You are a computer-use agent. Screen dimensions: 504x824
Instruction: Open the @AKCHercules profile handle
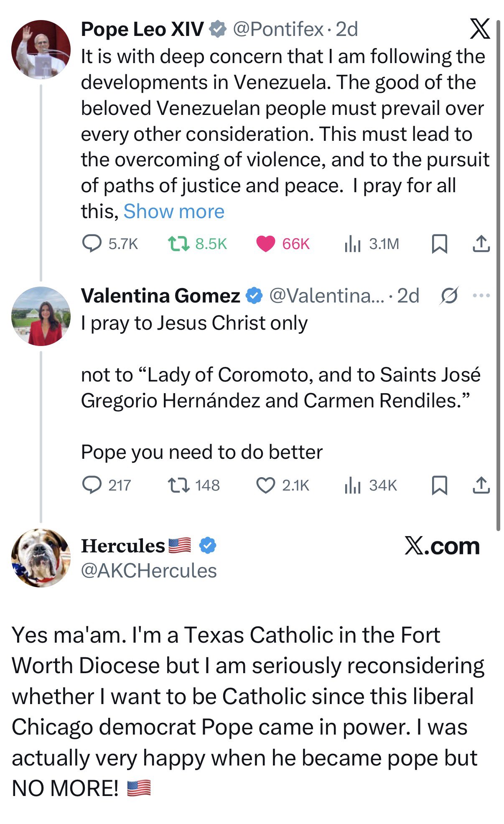click(x=149, y=571)
